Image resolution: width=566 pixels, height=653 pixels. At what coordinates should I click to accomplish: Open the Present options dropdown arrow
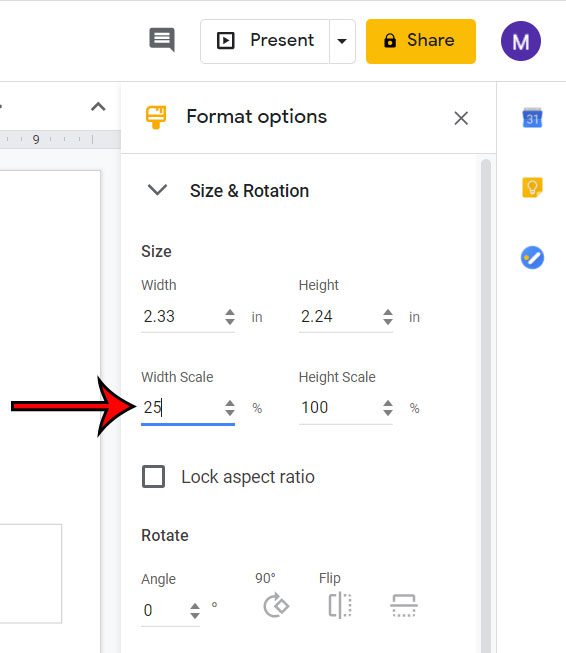pyautogui.click(x=342, y=41)
